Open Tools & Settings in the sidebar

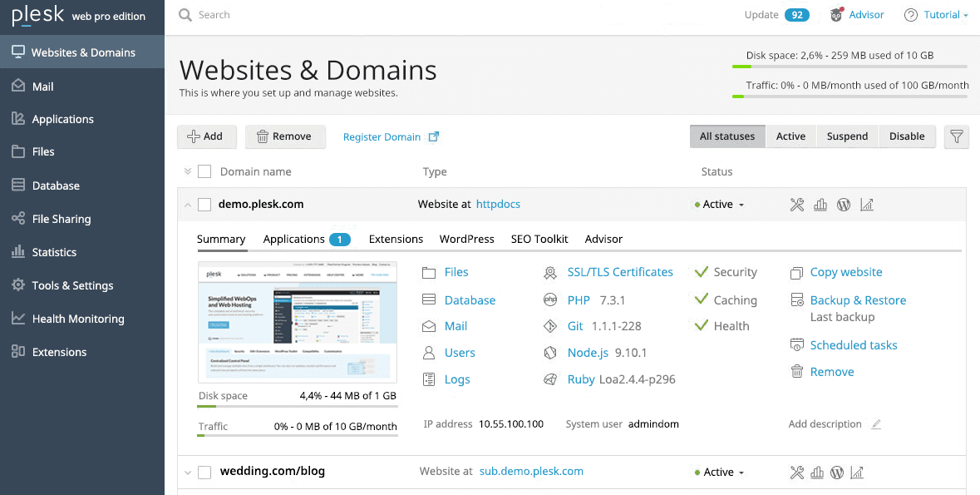pyautogui.click(x=82, y=285)
